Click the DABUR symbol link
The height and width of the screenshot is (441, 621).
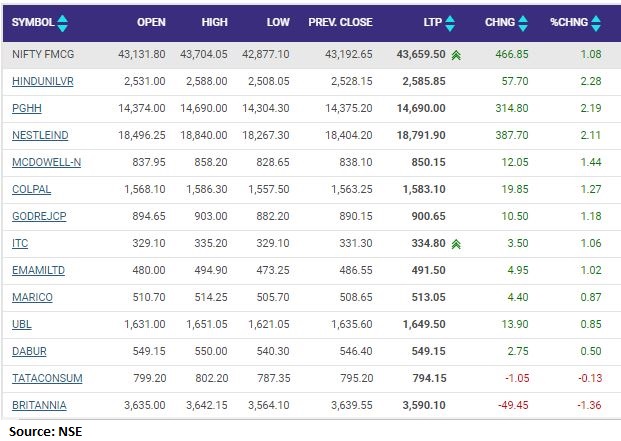pos(28,351)
